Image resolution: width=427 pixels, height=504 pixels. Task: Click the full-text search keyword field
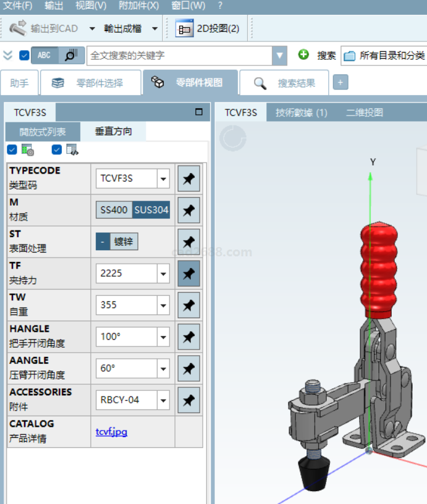[x=179, y=55]
